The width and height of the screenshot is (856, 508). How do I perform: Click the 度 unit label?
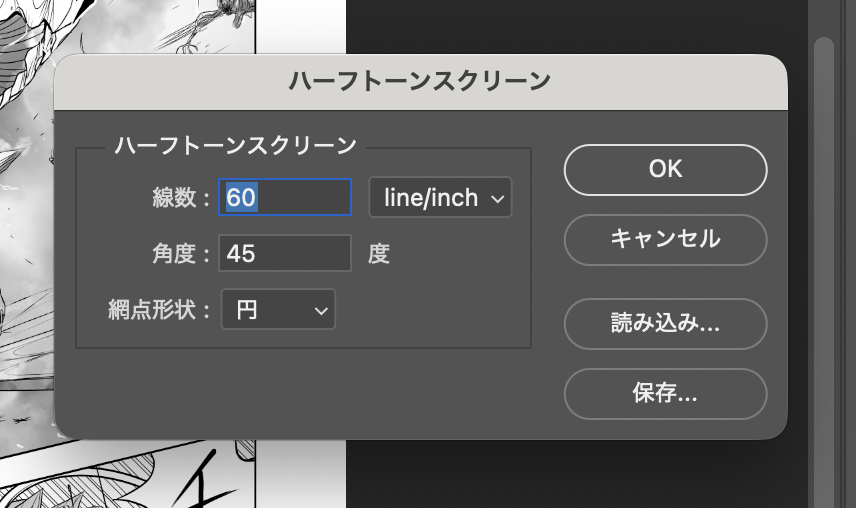(x=378, y=254)
